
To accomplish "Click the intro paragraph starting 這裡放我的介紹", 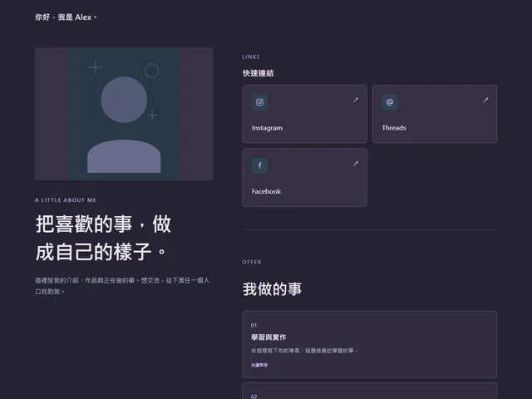I will pos(122,286).
